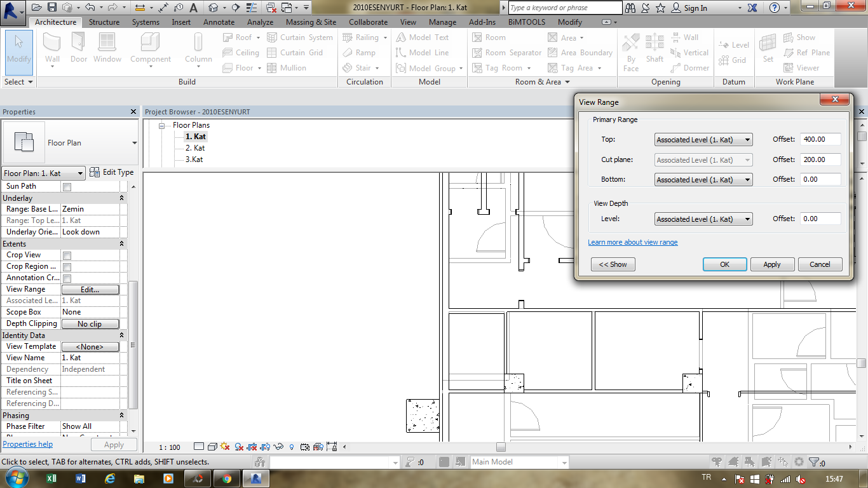The height and width of the screenshot is (488, 868).
Task: Open the Bottom level dropdown in View Range
Action: click(703, 180)
